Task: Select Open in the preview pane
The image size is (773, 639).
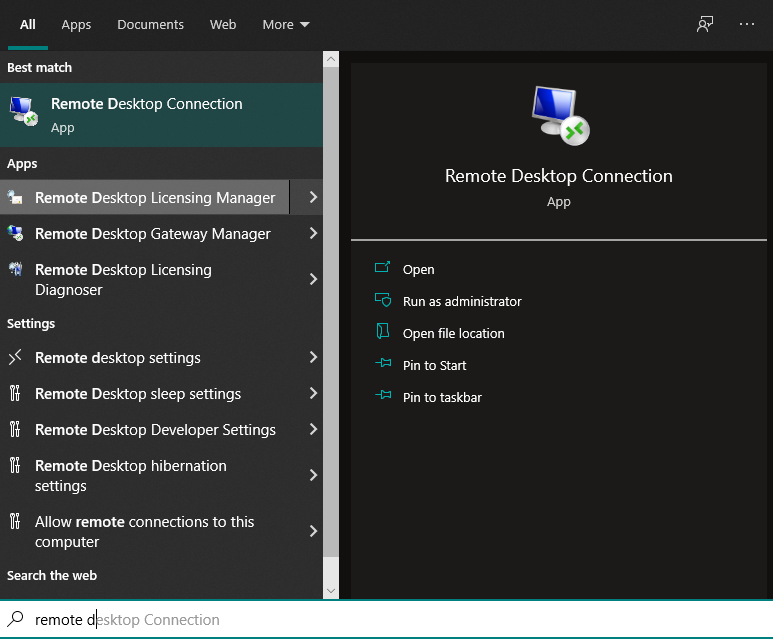Action: [419, 269]
